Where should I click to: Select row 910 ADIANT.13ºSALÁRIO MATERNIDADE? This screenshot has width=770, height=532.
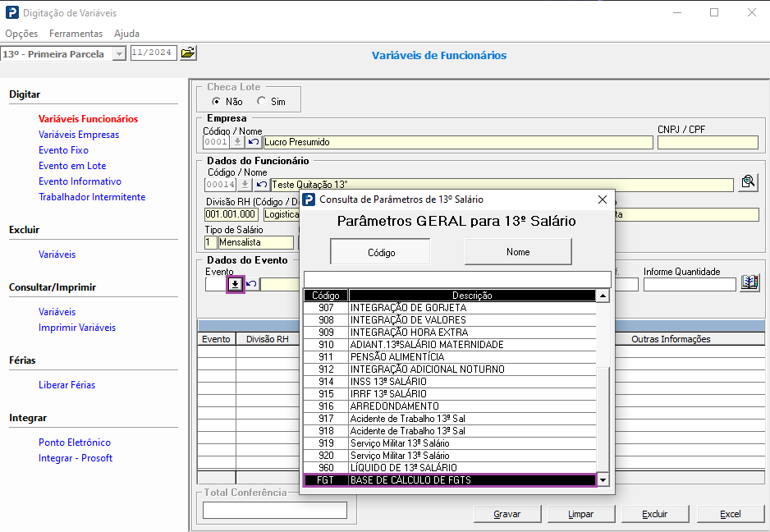[x=450, y=345]
